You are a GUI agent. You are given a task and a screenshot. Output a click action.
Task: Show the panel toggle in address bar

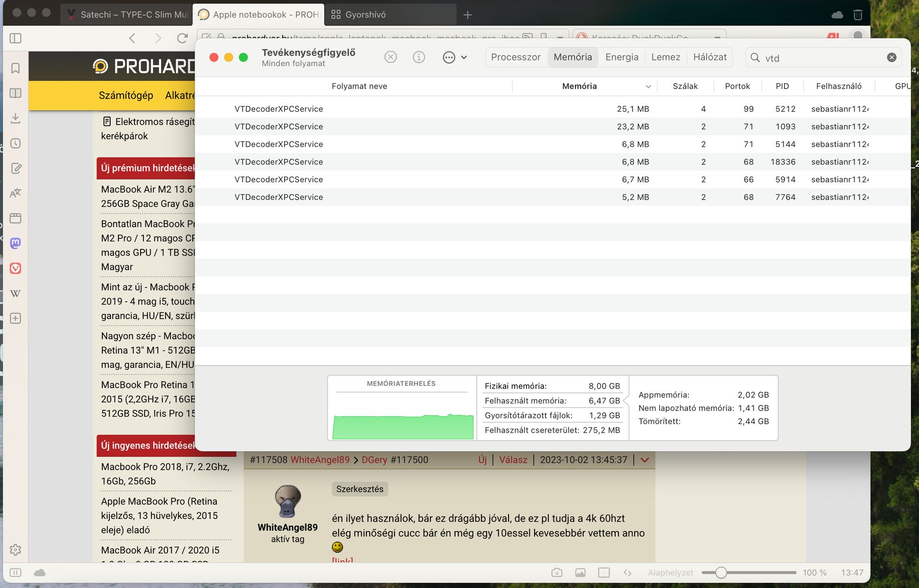[15, 38]
